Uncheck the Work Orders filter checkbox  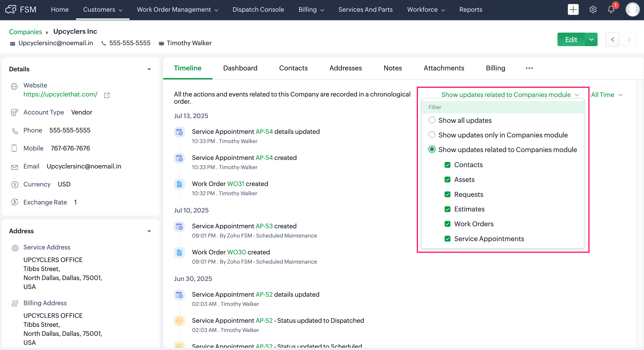coord(447,224)
